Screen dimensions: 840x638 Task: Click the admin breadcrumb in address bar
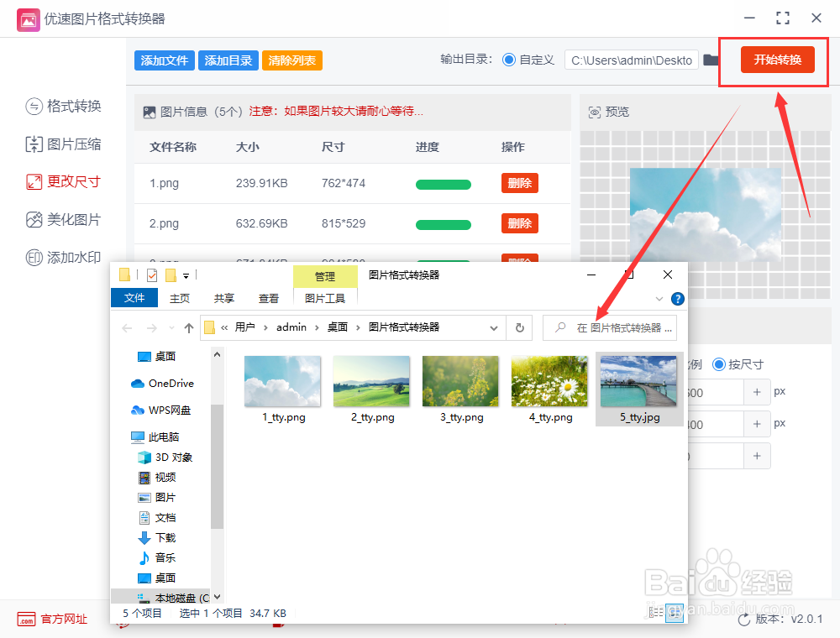[x=291, y=327]
